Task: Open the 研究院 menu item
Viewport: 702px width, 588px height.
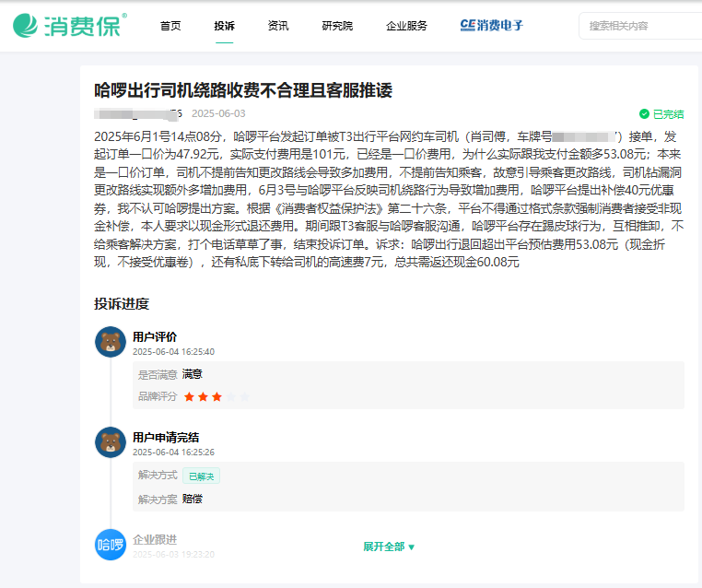Action: (337, 26)
